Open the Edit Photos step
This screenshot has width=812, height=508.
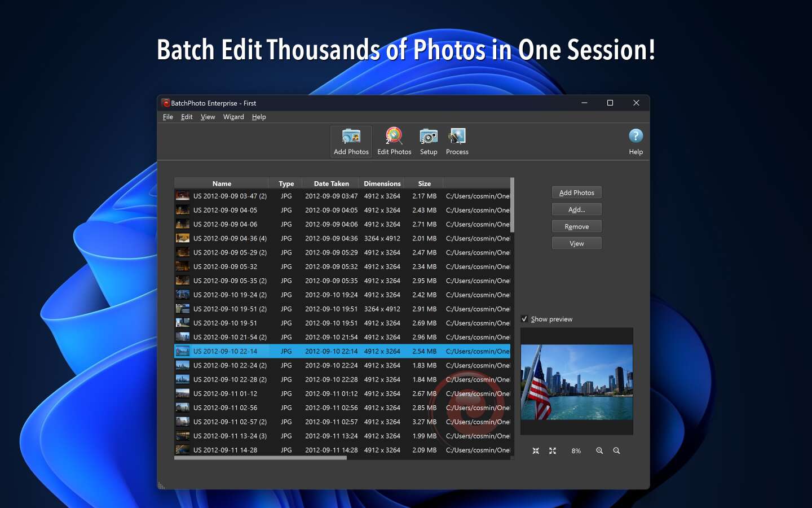394,141
